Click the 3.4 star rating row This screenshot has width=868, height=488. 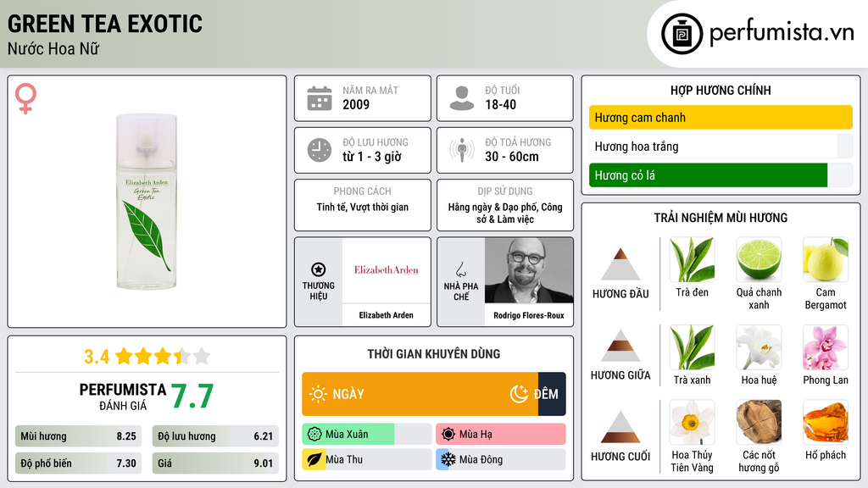(147, 357)
